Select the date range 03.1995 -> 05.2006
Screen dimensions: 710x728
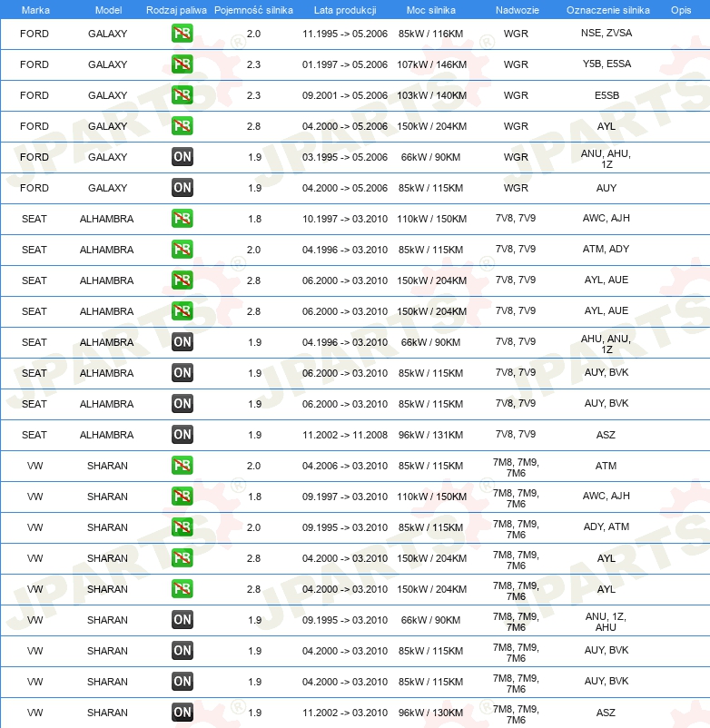(345, 157)
